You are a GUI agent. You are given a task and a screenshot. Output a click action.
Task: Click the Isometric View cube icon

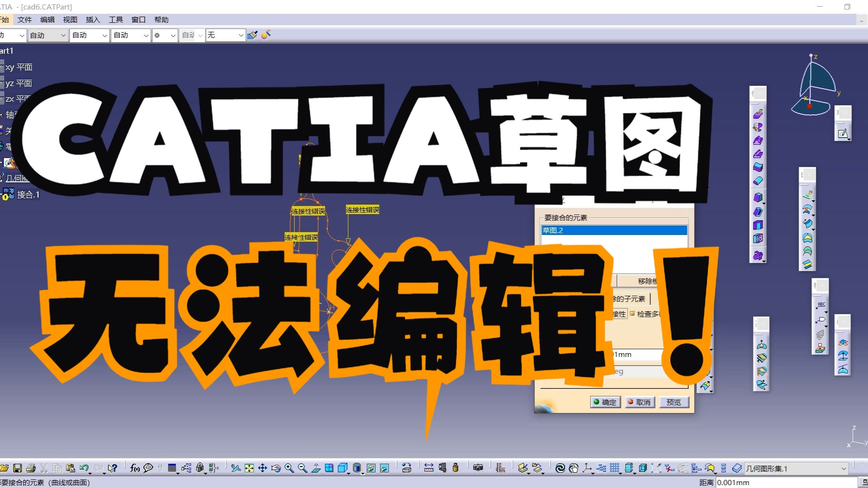[342, 468]
